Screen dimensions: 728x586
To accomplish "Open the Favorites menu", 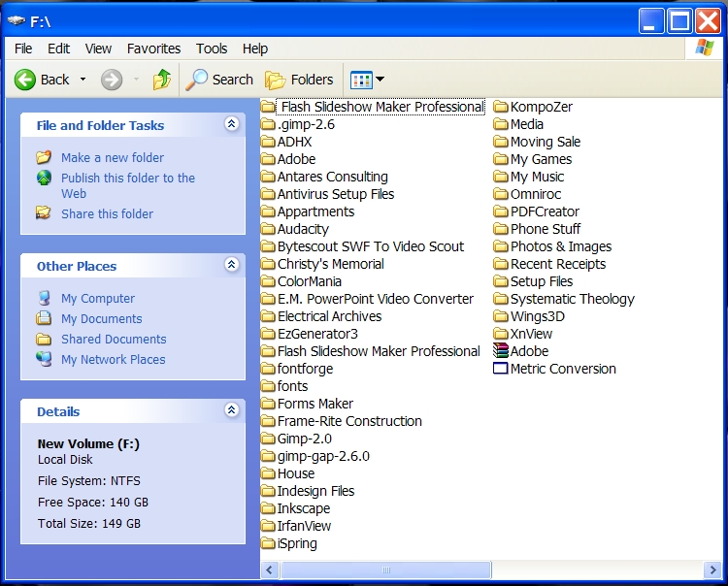I will click(x=153, y=49).
